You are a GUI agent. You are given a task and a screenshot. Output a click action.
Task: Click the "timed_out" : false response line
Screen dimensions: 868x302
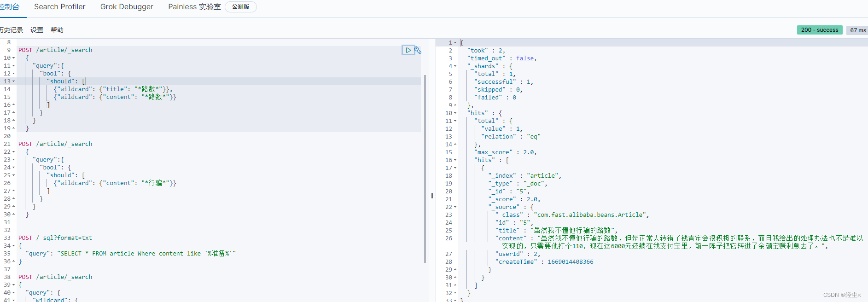pyautogui.click(x=502, y=58)
